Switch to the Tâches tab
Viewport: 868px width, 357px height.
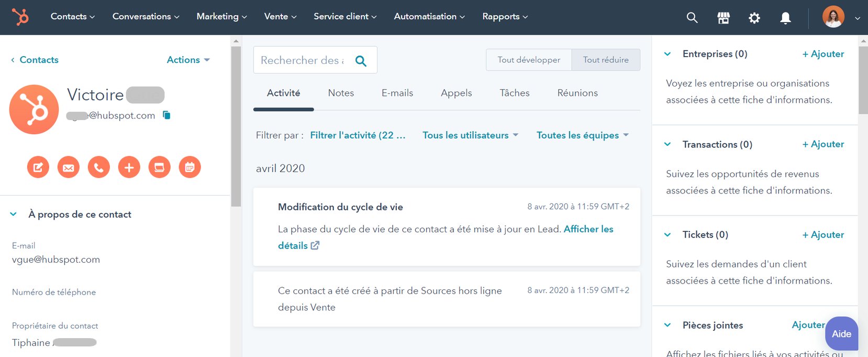point(515,93)
